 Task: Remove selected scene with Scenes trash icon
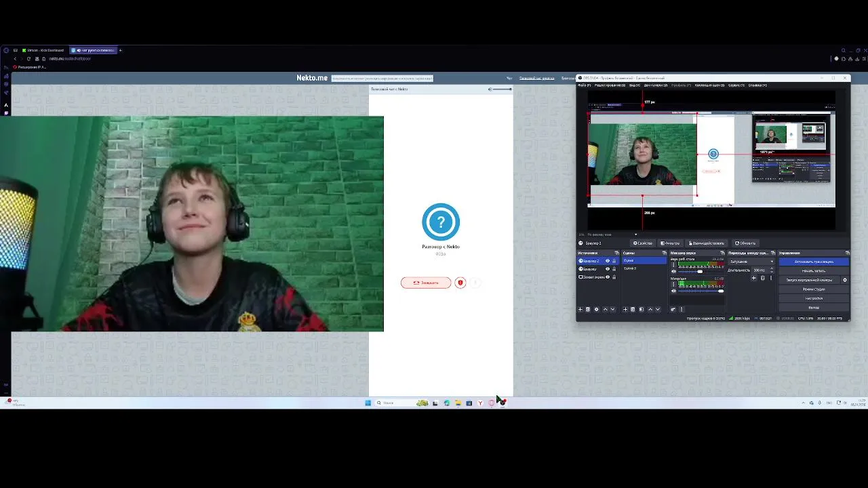[x=633, y=309]
